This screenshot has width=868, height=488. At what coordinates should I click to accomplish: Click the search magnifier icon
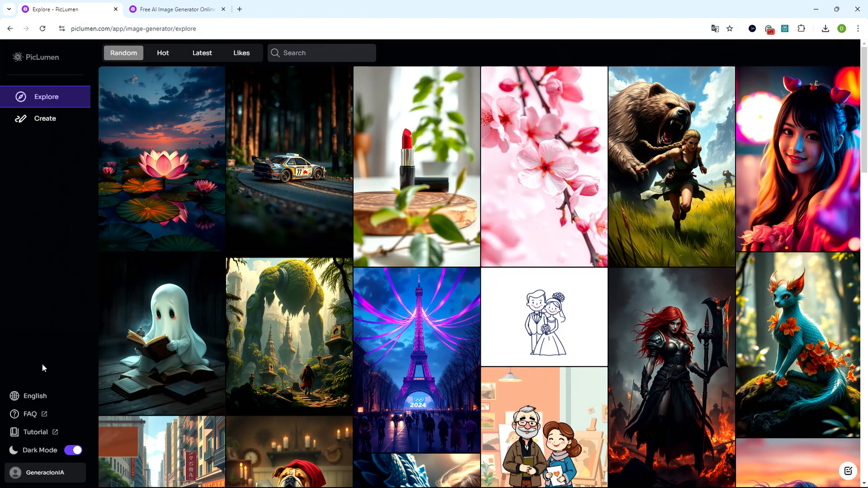[x=276, y=53]
